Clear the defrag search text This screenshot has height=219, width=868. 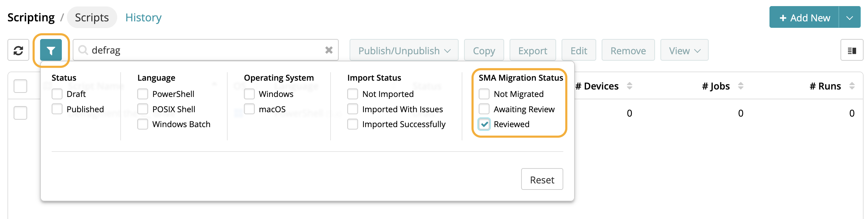[329, 50]
